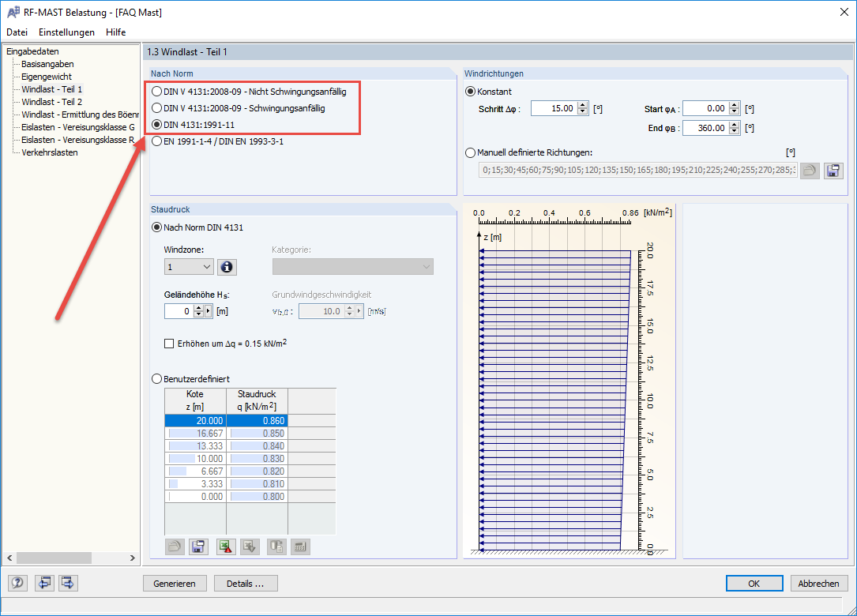Click the Start φA input field
This screenshot has height=616, width=857.
click(x=705, y=108)
